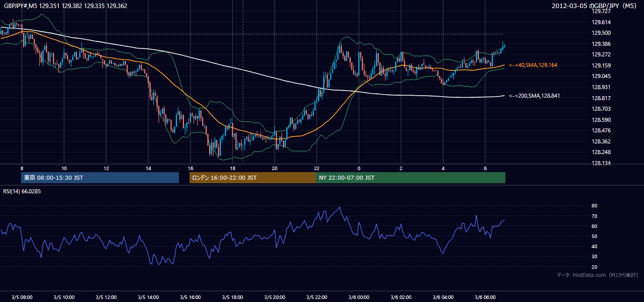Click the data source HistData.com credit text
Image resolution: width=644 pixels, height=302 pixels.
(598, 275)
